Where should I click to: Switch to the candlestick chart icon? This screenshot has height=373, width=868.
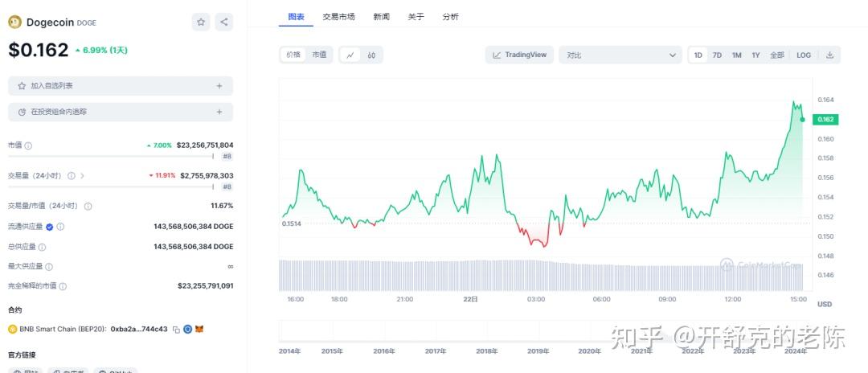371,55
